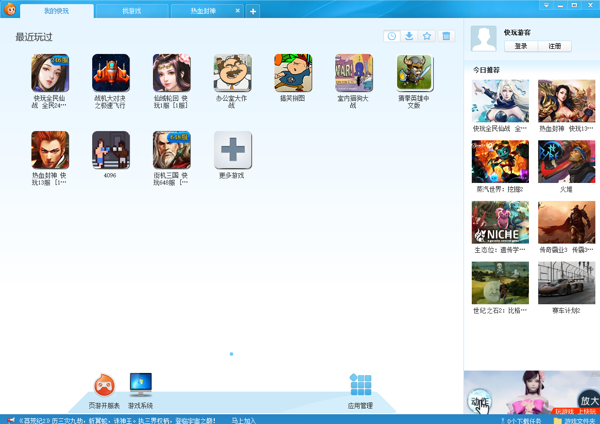Image resolution: width=600 pixels, height=424 pixels.
Task: Click the favorites star icon
Action: pyautogui.click(x=428, y=37)
